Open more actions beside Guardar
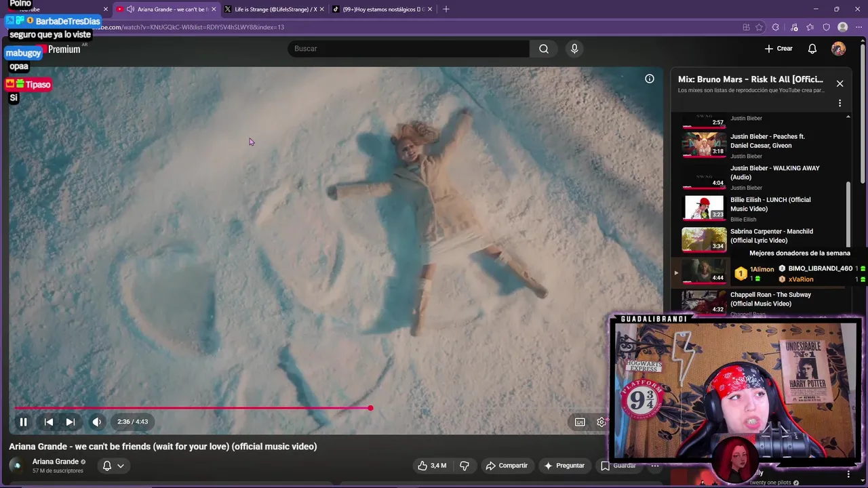The height and width of the screenshot is (488, 868). click(654, 466)
